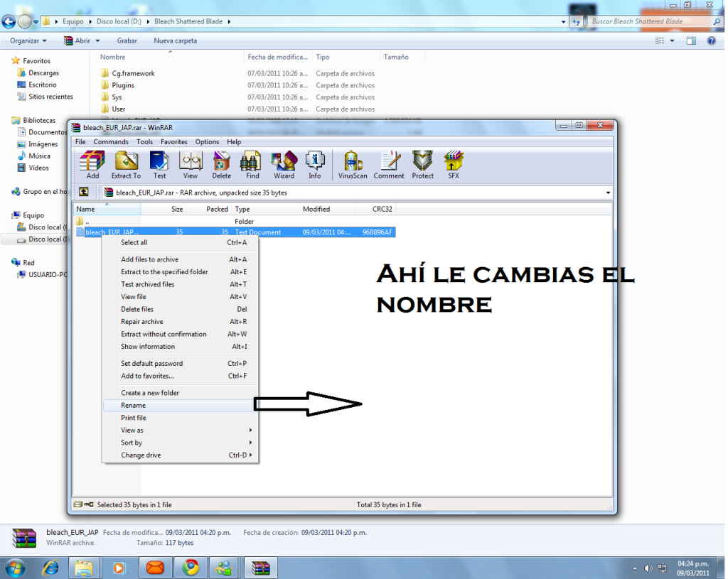This screenshot has width=728, height=579.
Task: Sort by the Tamaño column in Explorer
Action: (x=402, y=57)
